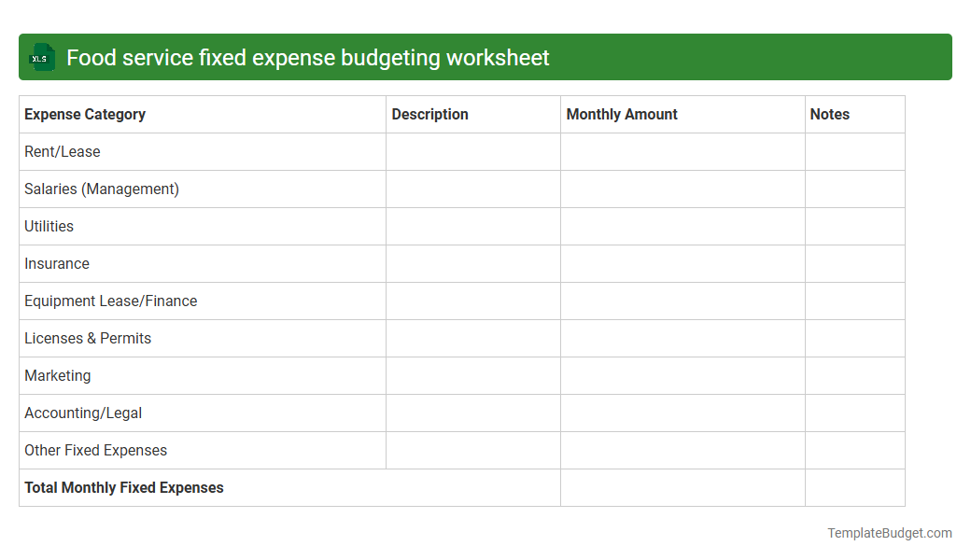Image resolution: width=971 pixels, height=560 pixels.
Task: Select the Salaries (Management) row label
Action: 102,189
